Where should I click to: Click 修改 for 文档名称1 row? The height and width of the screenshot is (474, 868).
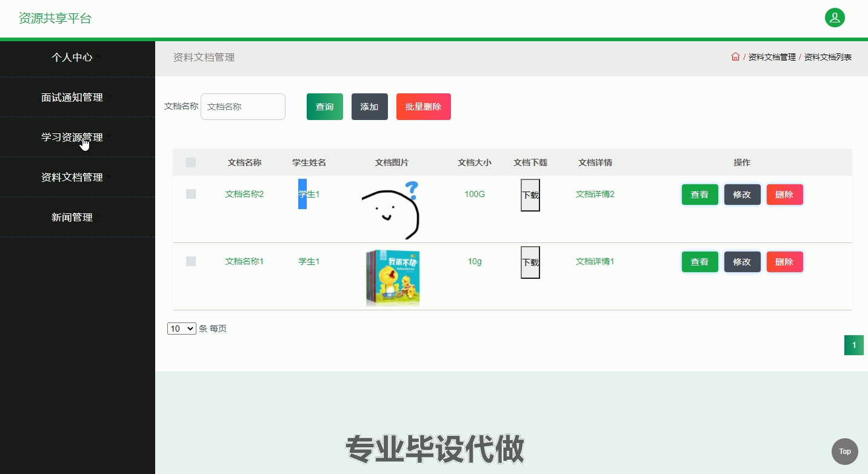pos(743,262)
